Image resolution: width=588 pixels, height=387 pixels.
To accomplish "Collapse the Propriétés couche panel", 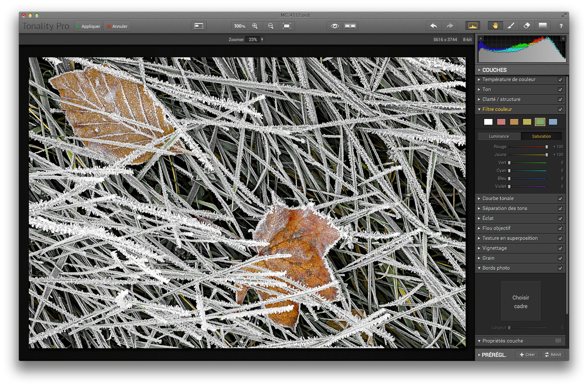I will coord(479,341).
